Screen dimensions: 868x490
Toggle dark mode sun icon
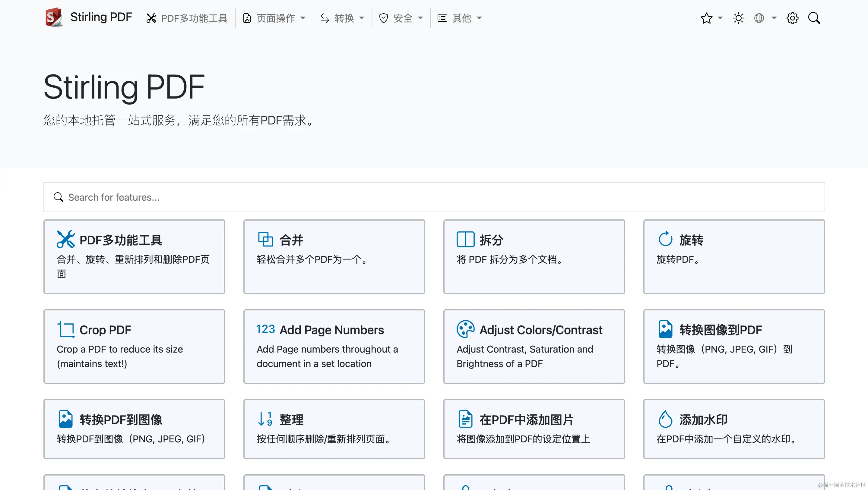738,18
